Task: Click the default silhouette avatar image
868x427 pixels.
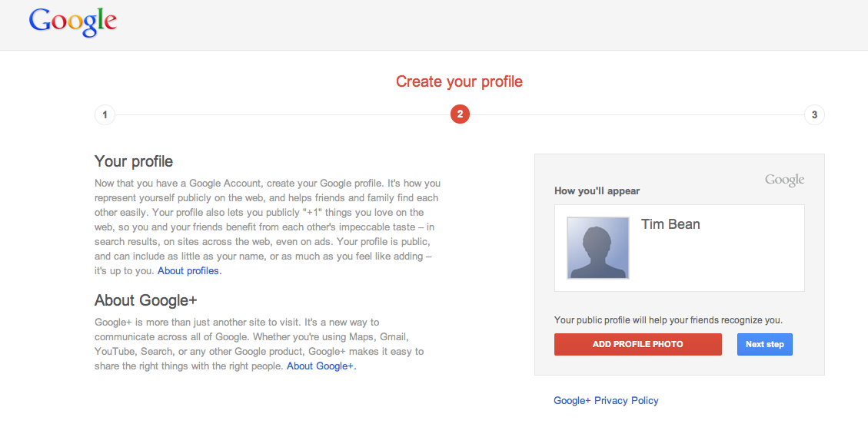Action: (598, 248)
